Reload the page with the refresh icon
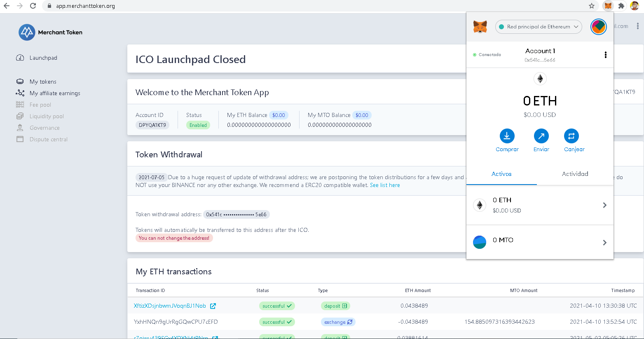The width and height of the screenshot is (644, 339). click(x=33, y=6)
